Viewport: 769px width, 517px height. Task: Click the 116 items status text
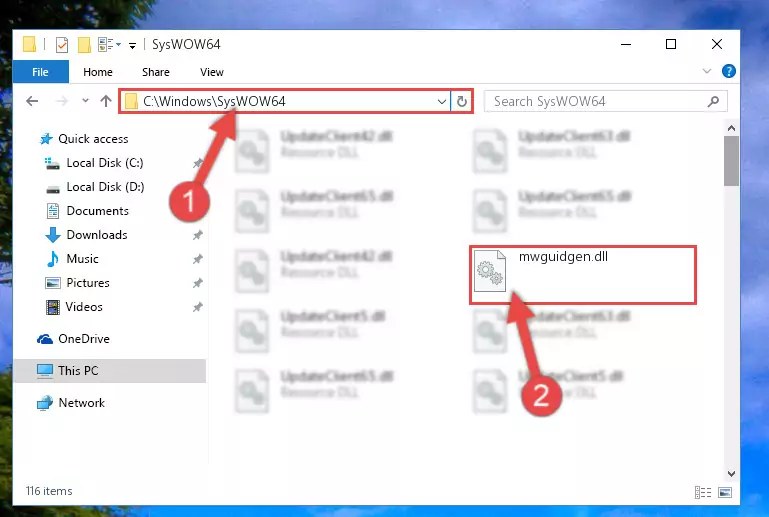[49, 491]
